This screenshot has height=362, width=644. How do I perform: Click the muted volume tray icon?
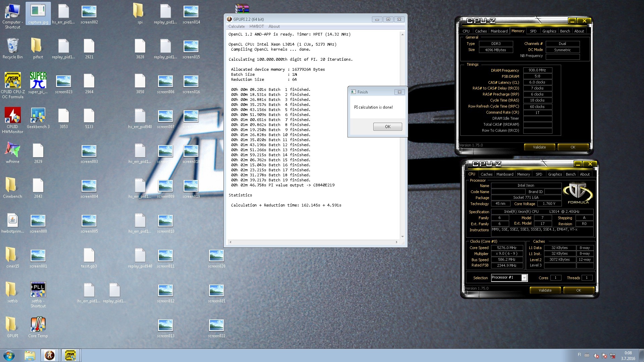(596, 356)
